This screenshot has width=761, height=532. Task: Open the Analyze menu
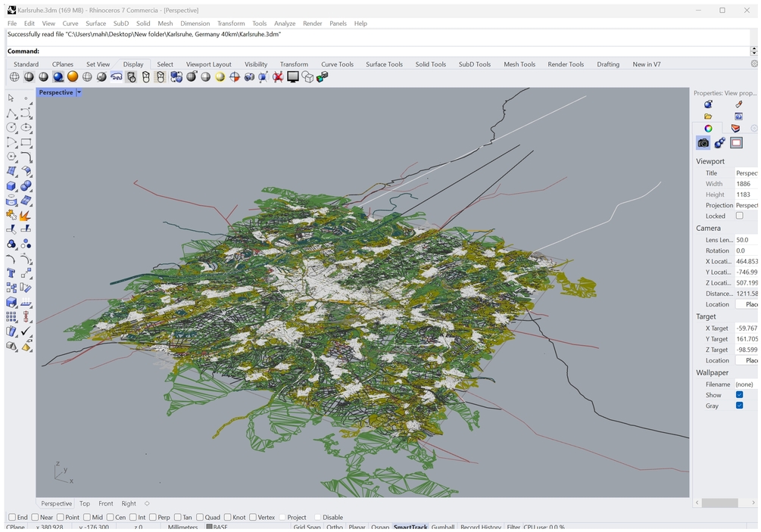(285, 23)
